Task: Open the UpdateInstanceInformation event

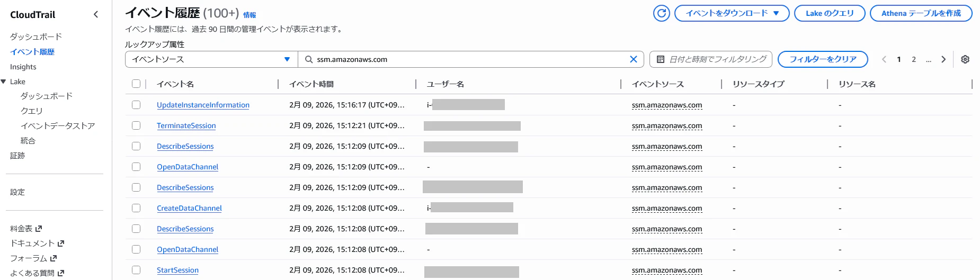Action: pyautogui.click(x=203, y=105)
